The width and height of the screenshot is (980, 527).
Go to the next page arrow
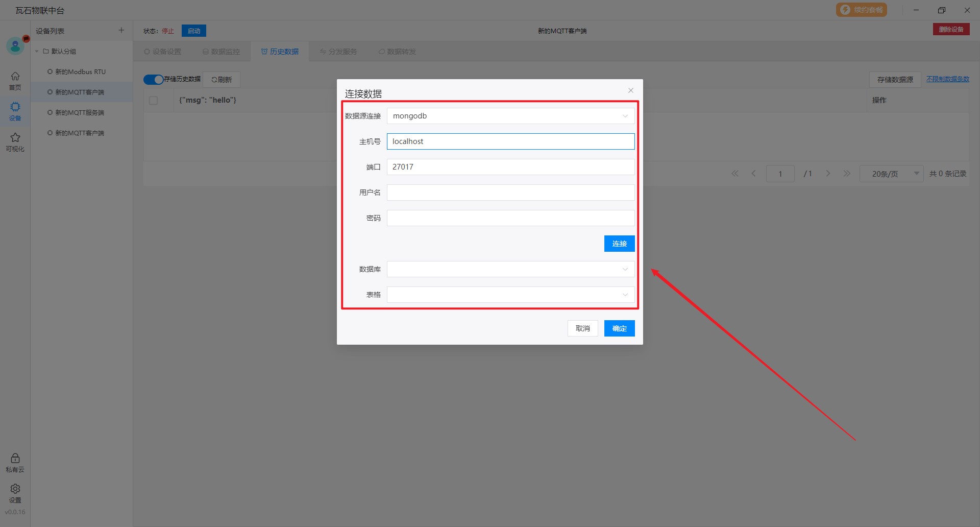[828, 174]
